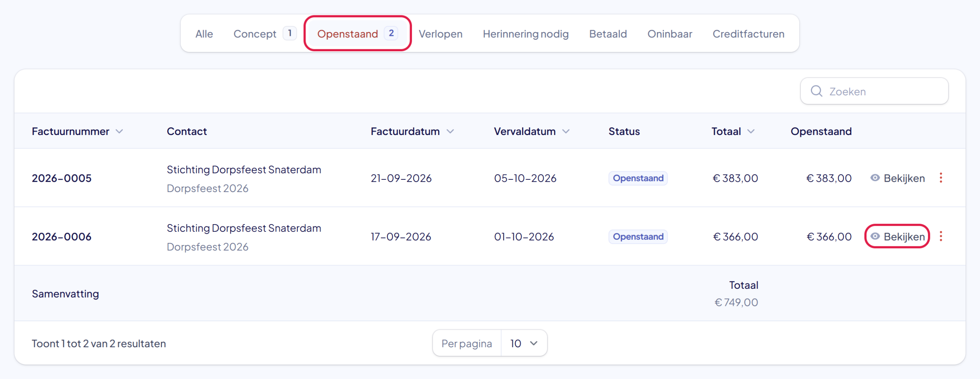Open the three-dot menu for invoice 2026-0006

(941, 236)
